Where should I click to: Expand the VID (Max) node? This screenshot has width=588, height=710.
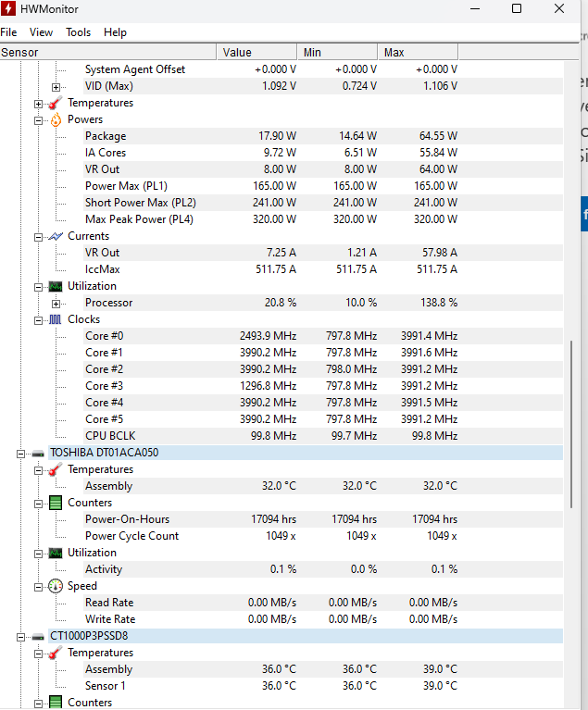tap(56, 87)
